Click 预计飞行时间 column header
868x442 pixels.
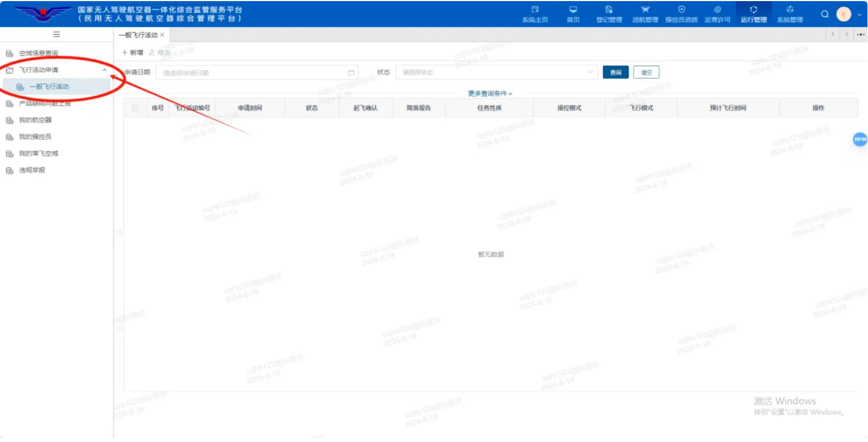pos(728,108)
